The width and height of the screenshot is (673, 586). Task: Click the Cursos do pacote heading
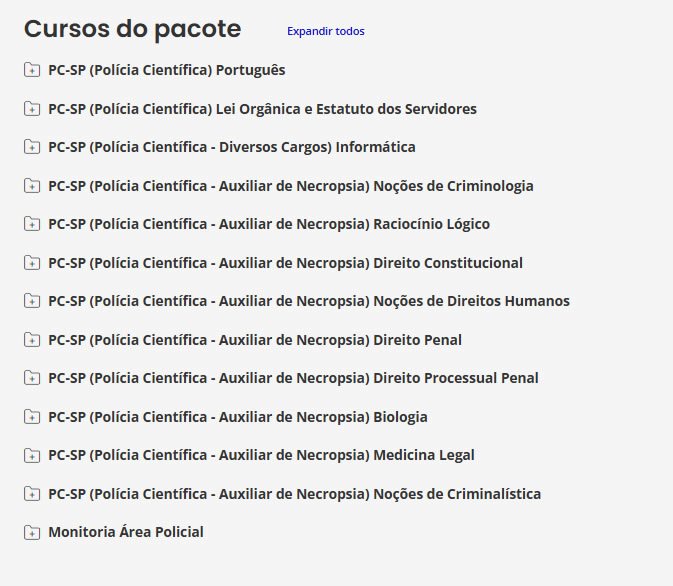point(132,29)
